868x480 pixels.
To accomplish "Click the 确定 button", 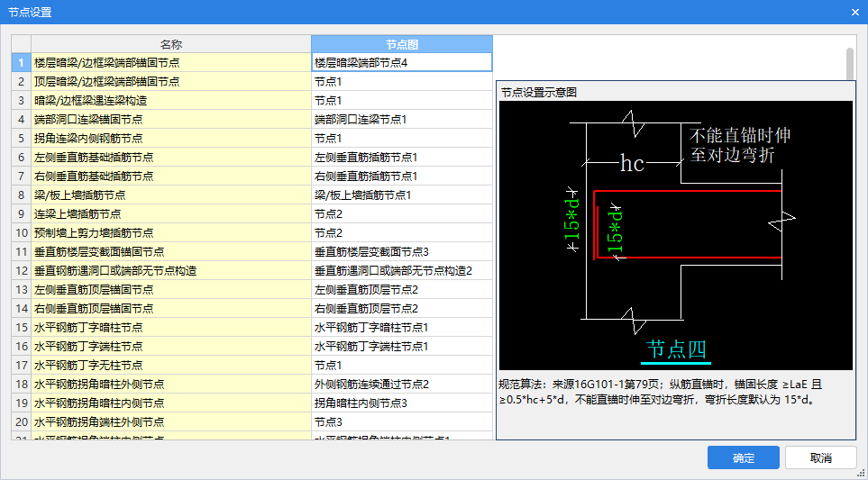I will (x=743, y=457).
